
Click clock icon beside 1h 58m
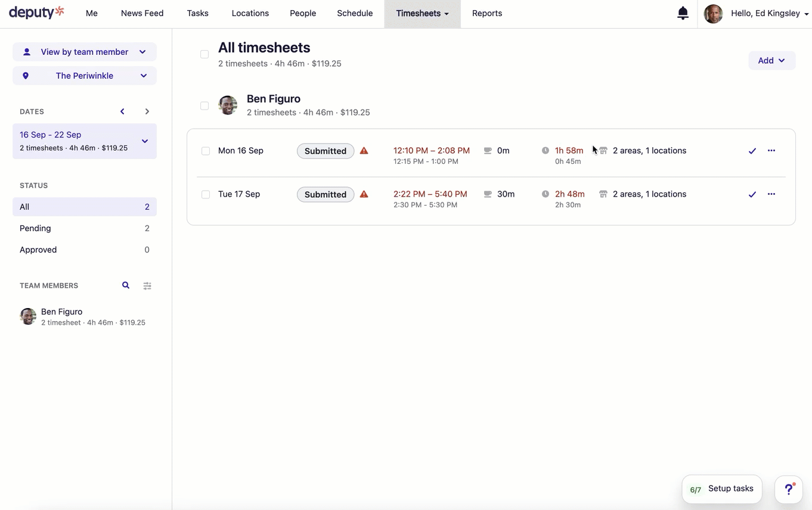coord(546,151)
